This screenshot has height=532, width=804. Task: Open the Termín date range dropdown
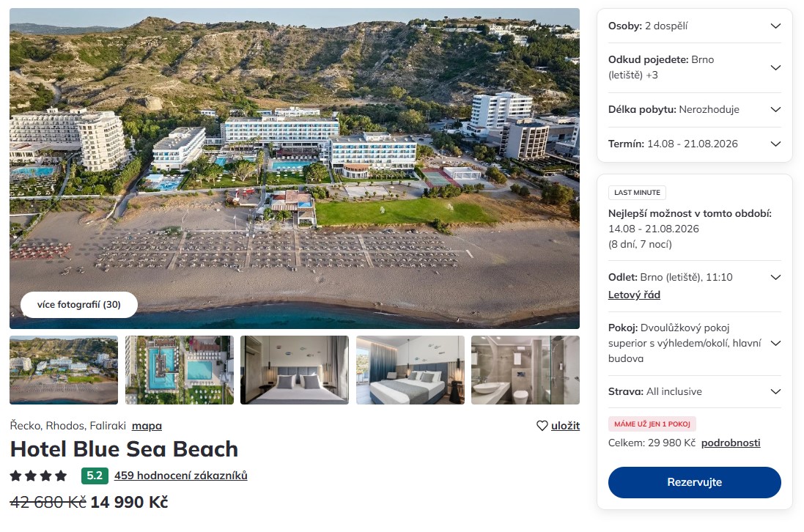[x=694, y=144]
